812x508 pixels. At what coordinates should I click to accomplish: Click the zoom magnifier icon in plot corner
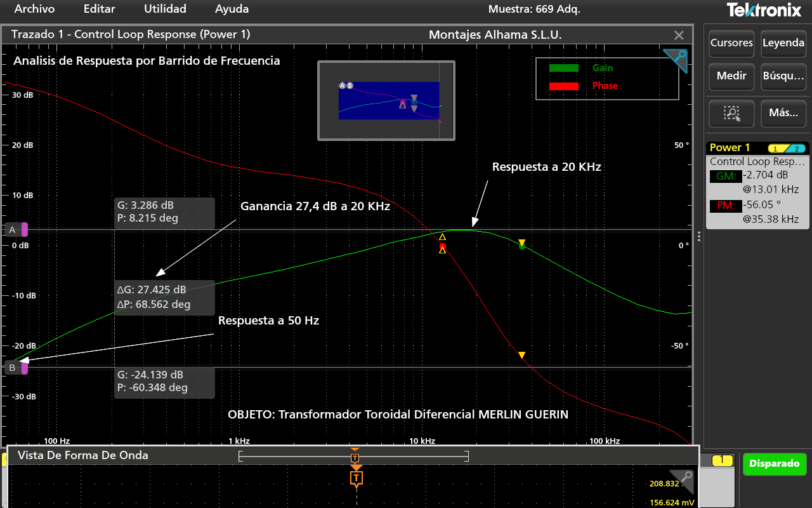tap(676, 60)
